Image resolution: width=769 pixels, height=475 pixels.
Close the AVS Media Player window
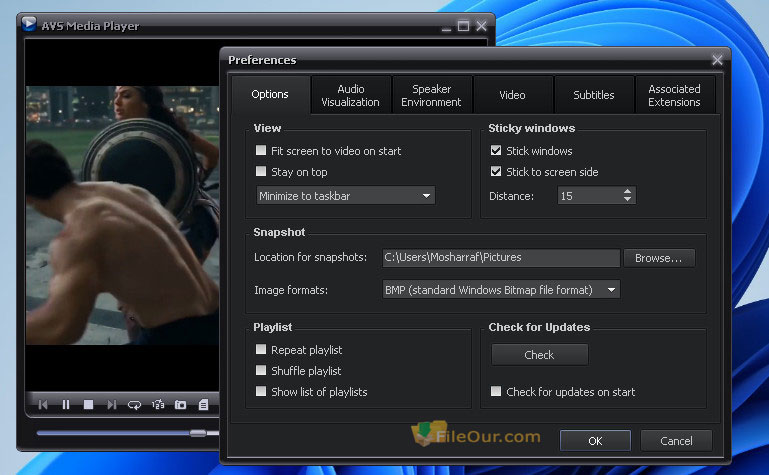click(x=482, y=26)
